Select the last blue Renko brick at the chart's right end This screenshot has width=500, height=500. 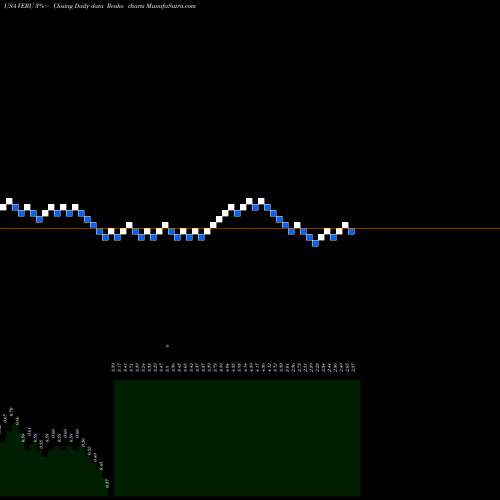351,231
